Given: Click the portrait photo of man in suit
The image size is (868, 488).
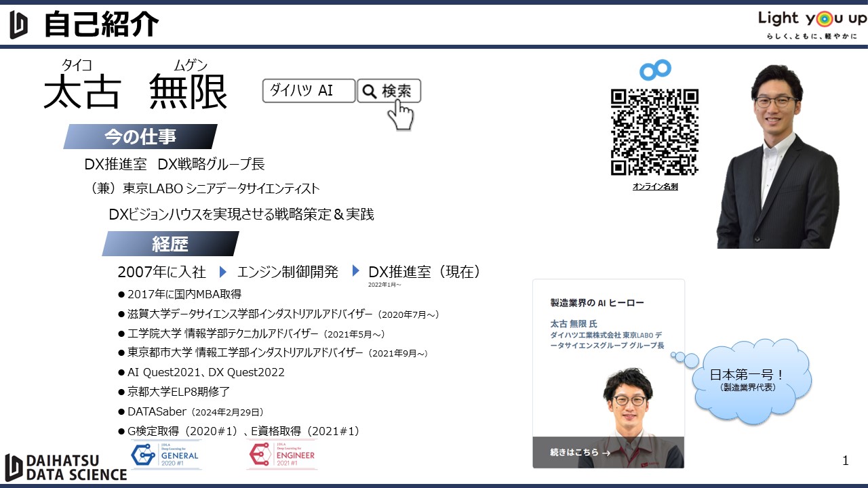Looking at the screenshot, I should 778,157.
